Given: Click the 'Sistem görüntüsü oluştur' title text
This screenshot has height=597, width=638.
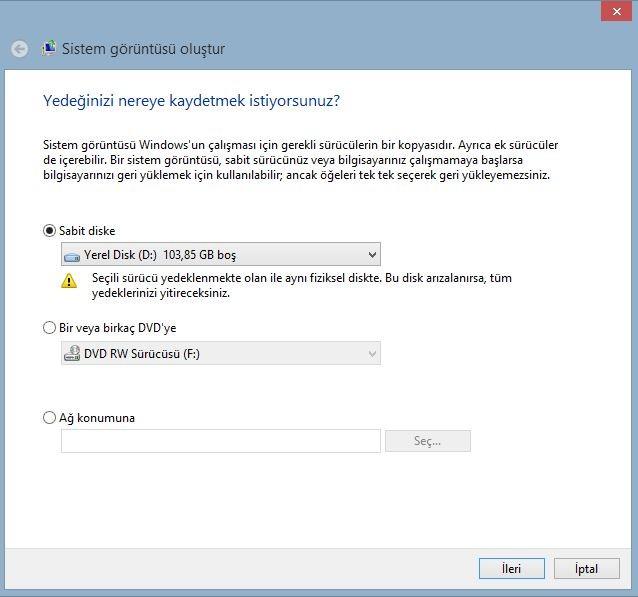Looking at the screenshot, I should [143, 49].
